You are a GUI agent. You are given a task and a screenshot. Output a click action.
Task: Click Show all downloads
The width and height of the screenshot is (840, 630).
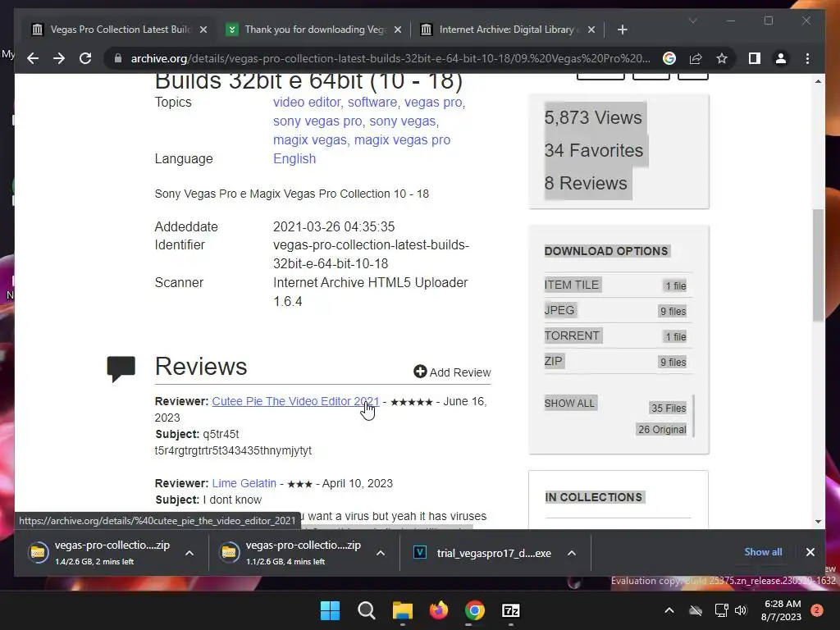(x=763, y=552)
